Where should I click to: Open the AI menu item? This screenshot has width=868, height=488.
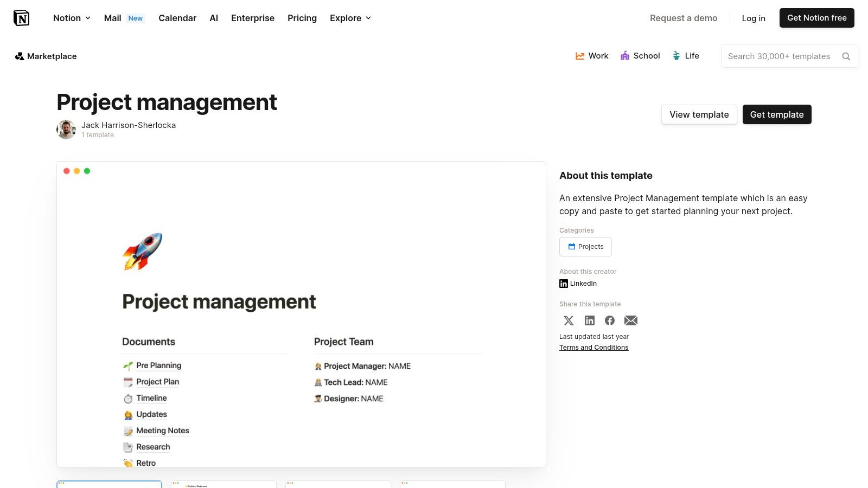(214, 18)
